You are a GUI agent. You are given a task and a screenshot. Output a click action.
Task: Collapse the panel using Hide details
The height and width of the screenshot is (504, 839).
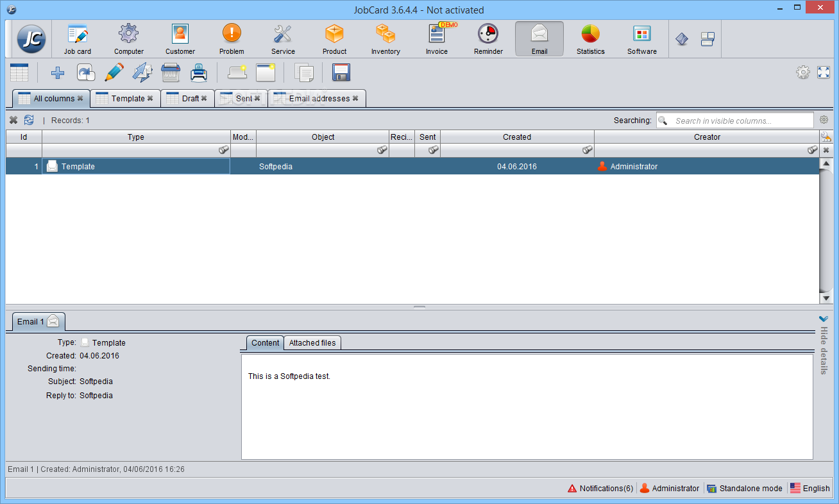[x=824, y=344]
